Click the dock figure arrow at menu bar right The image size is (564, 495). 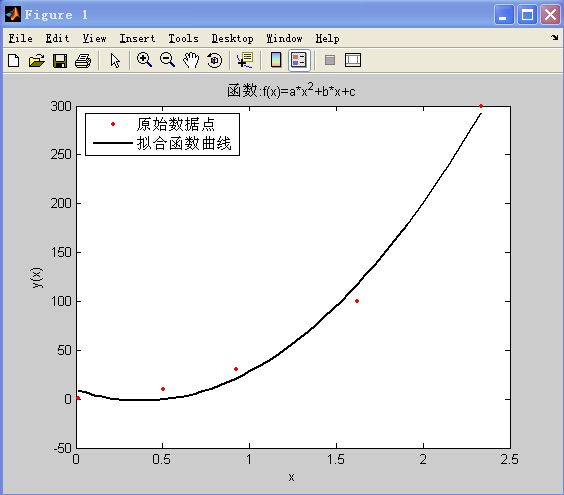point(554,37)
